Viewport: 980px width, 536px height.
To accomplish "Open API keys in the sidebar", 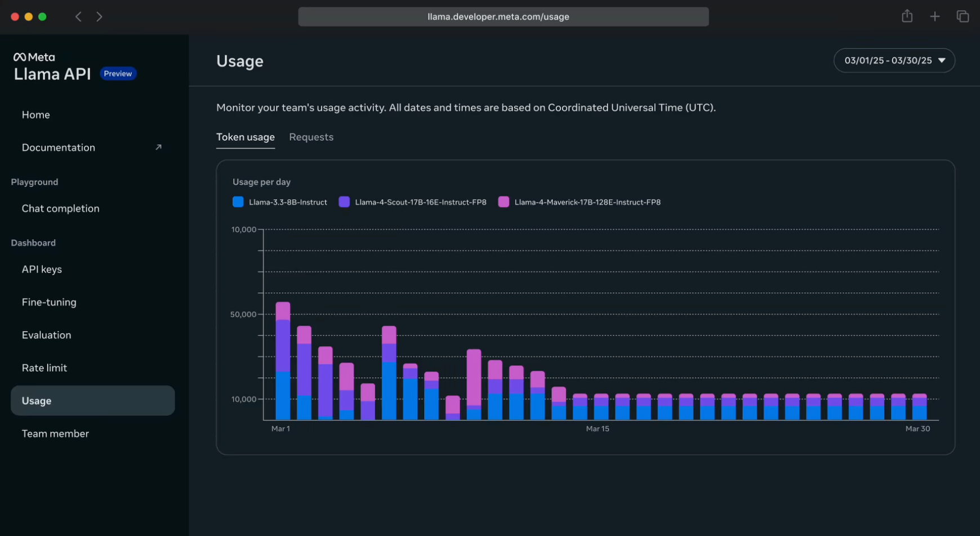I will [x=42, y=269].
